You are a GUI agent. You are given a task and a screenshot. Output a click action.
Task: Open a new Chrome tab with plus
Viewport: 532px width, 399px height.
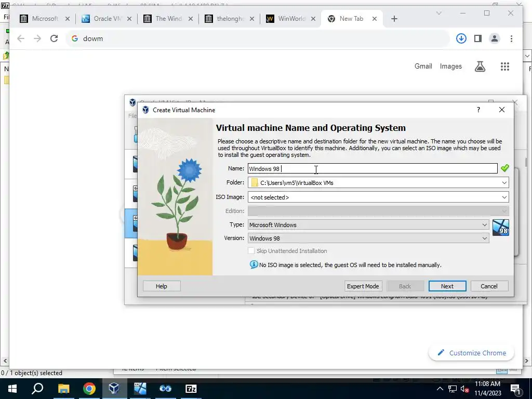pyautogui.click(x=394, y=19)
